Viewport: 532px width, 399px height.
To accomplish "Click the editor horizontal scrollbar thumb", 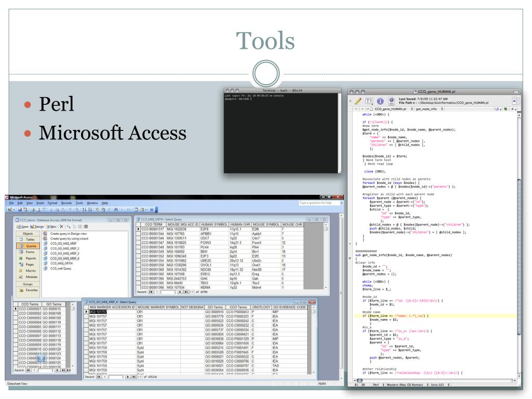I will pos(360,380).
